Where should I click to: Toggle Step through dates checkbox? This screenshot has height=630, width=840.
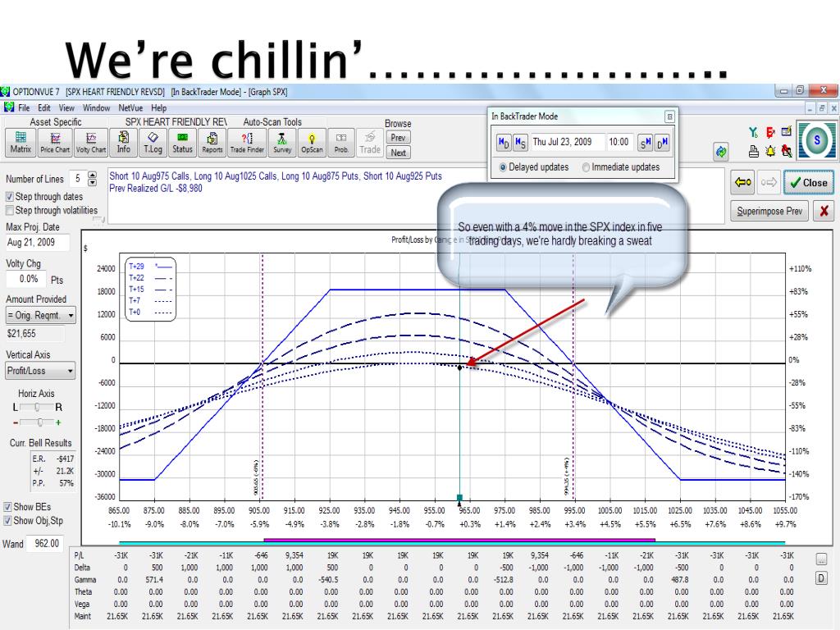9,197
